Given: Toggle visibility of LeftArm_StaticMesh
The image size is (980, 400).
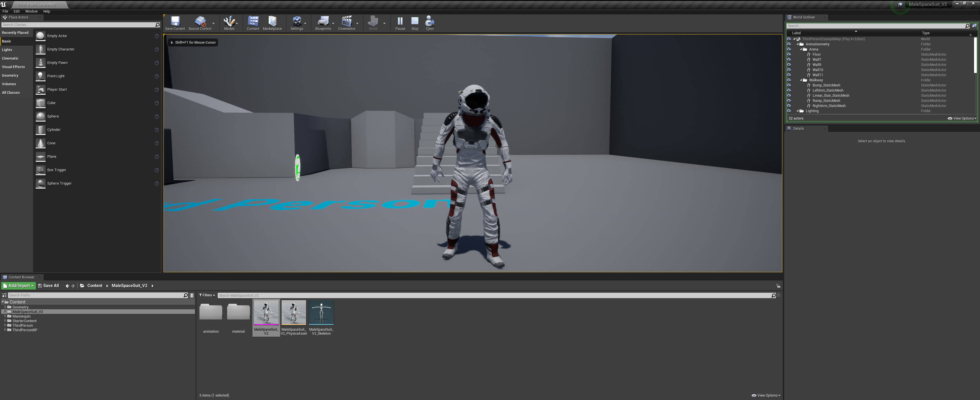Looking at the screenshot, I should tap(789, 90).
